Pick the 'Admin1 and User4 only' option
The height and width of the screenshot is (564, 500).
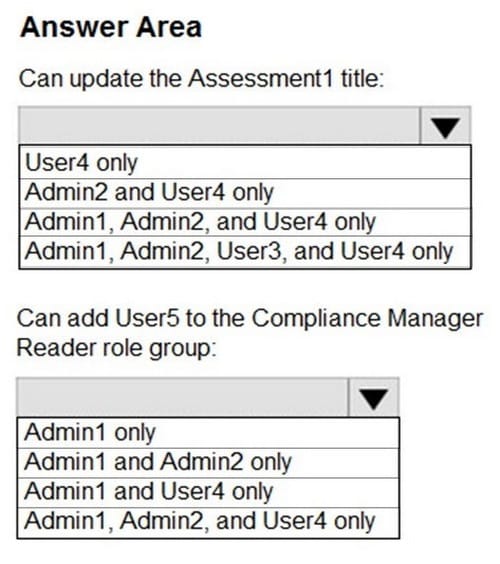click(x=208, y=492)
